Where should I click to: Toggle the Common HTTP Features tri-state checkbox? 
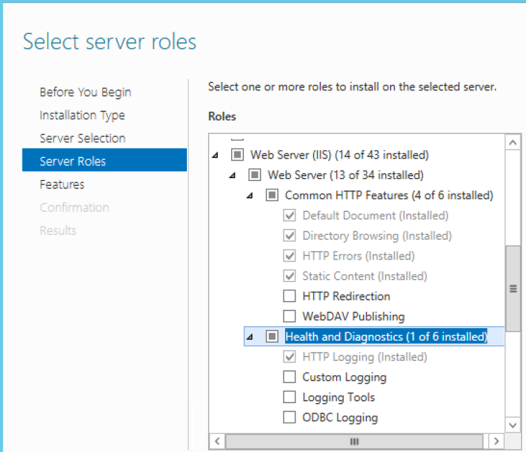point(272,195)
